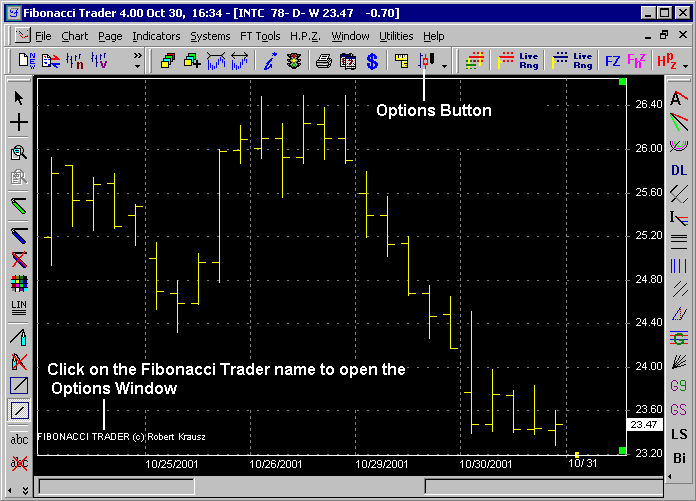The image size is (696, 501).
Task: Open the dropdown arrow beside Options button
Action: coord(444,66)
